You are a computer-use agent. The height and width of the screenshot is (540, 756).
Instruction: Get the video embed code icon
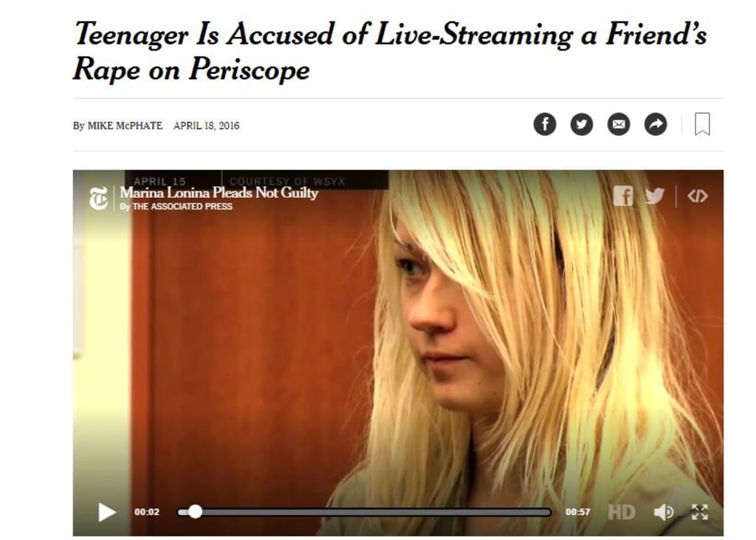tap(698, 196)
